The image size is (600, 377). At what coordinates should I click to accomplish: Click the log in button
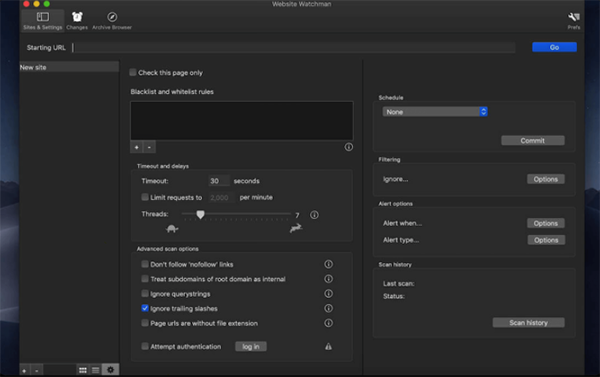click(251, 346)
